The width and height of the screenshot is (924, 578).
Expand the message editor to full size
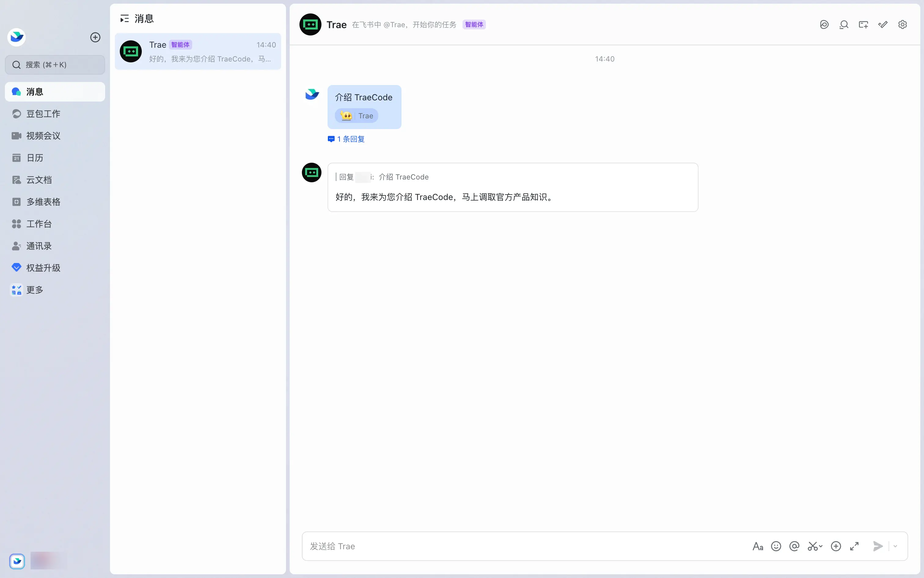click(854, 546)
